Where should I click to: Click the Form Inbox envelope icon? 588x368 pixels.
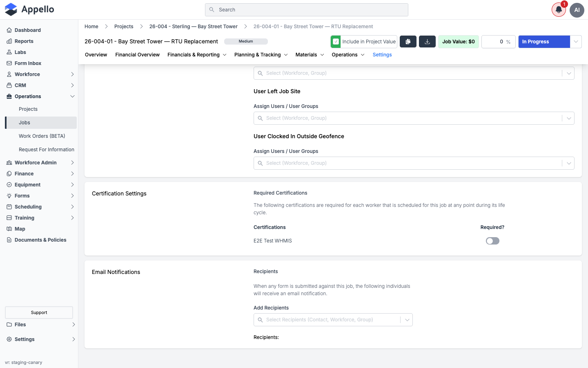point(9,63)
